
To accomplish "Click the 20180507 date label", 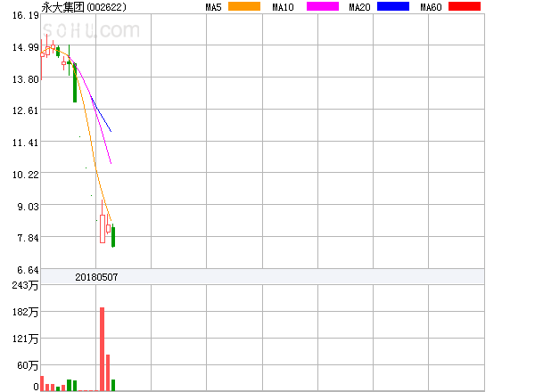I will click(96, 277).
